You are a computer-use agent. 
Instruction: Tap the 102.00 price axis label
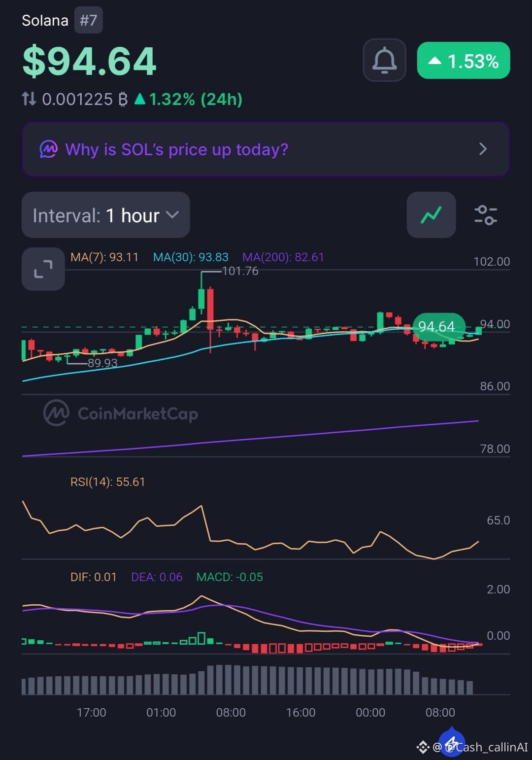492,262
